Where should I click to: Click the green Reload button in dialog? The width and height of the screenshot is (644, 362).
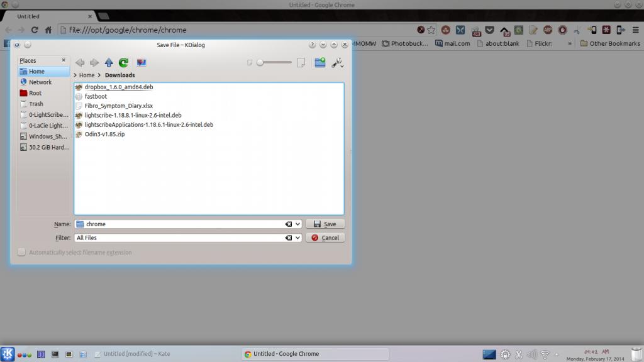(123, 62)
